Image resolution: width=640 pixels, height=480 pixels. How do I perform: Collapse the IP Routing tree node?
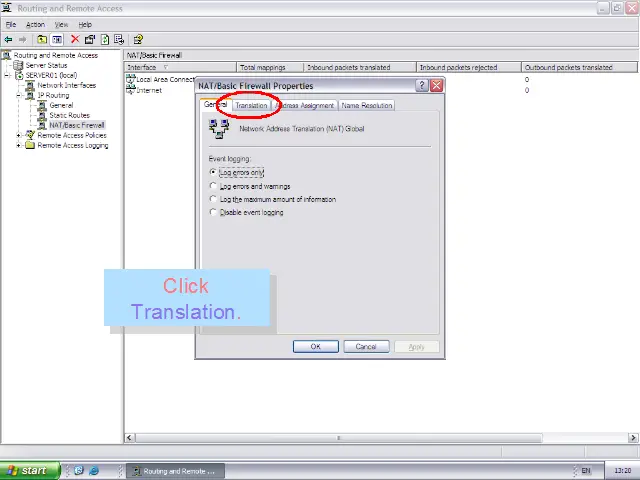(x=19, y=96)
